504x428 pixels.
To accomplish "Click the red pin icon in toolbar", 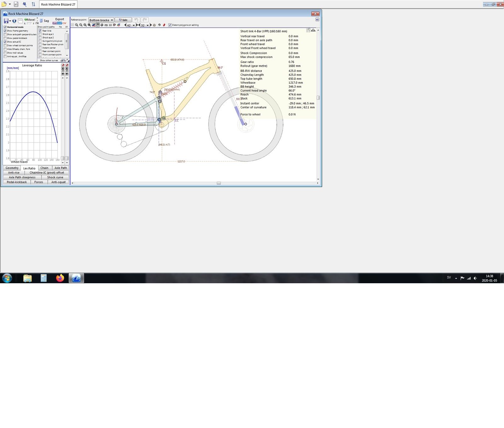I will 164,25.
